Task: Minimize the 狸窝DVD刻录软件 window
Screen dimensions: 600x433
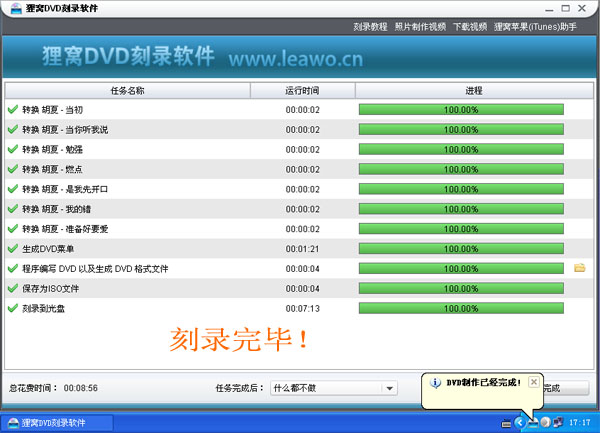Action: 549,9
